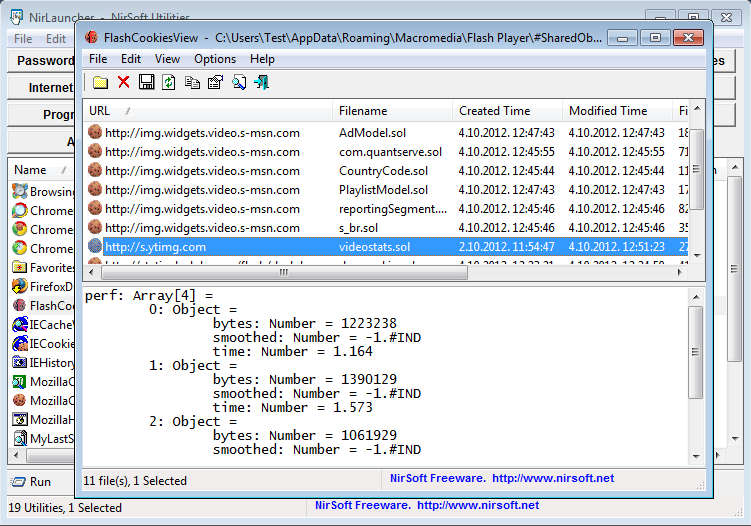The height and width of the screenshot is (526, 751).
Task: Click the copy selected items icon
Action: 191,82
